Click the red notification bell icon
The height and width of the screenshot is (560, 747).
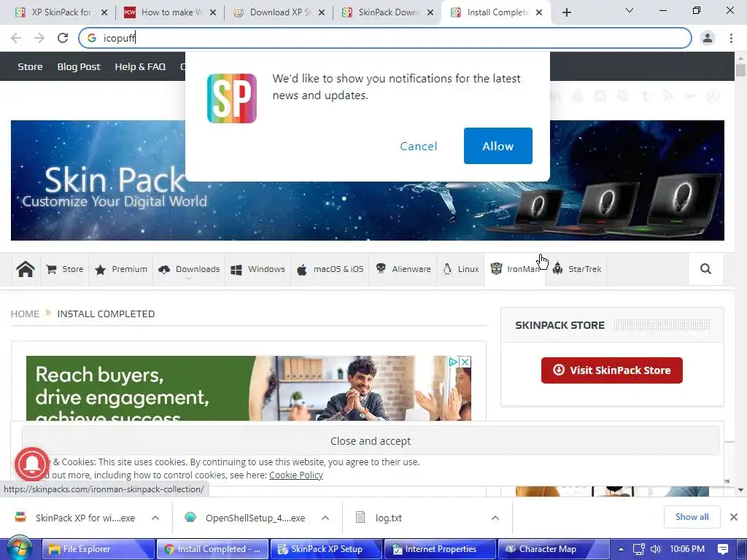(32, 464)
